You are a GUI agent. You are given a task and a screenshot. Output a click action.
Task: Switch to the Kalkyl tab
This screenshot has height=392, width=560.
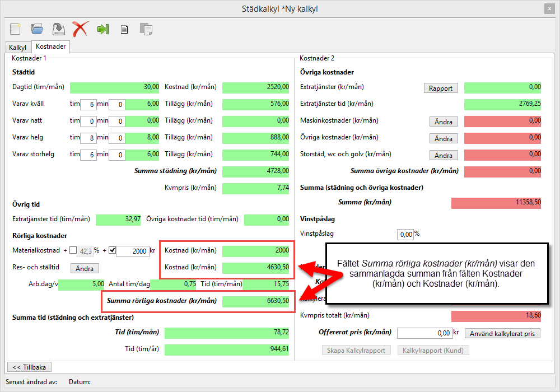[x=18, y=48]
